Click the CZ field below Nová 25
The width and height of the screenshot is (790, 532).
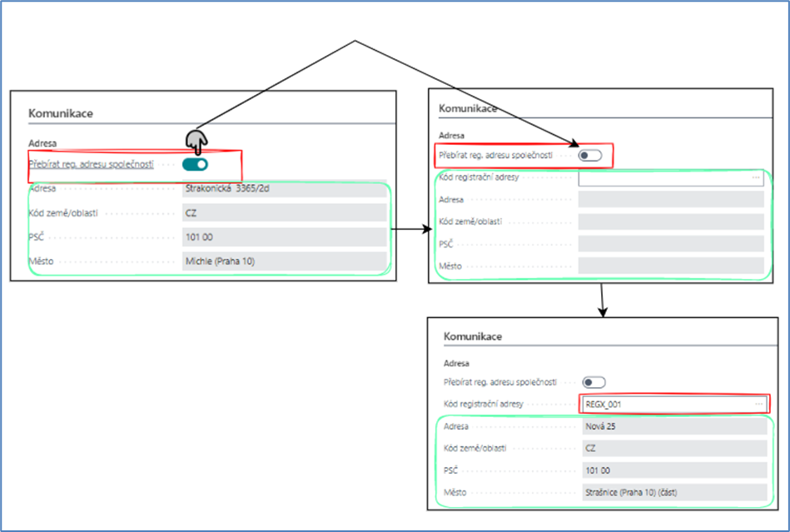[x=673, y=448]
